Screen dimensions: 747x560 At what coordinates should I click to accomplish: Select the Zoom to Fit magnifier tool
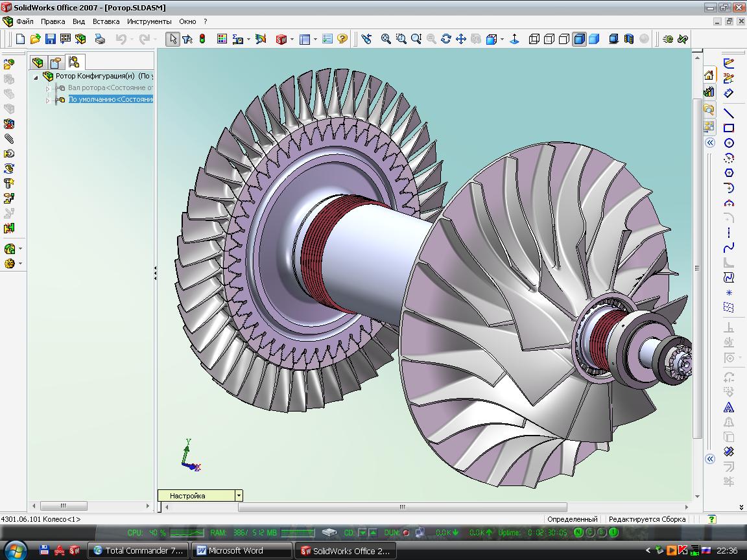(386, 39)
